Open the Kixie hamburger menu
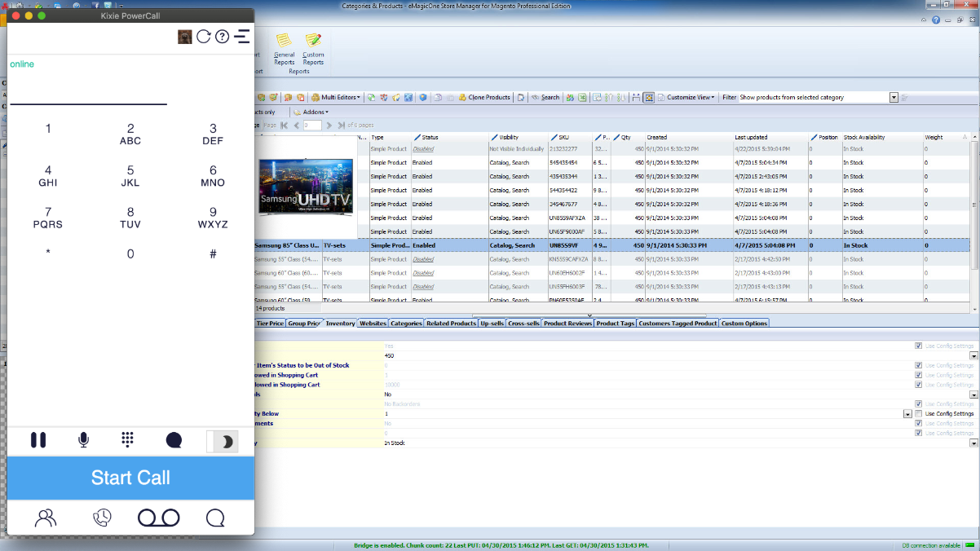Image resolution: width=980 pixels, height=551 pixels. coord(241,37)
